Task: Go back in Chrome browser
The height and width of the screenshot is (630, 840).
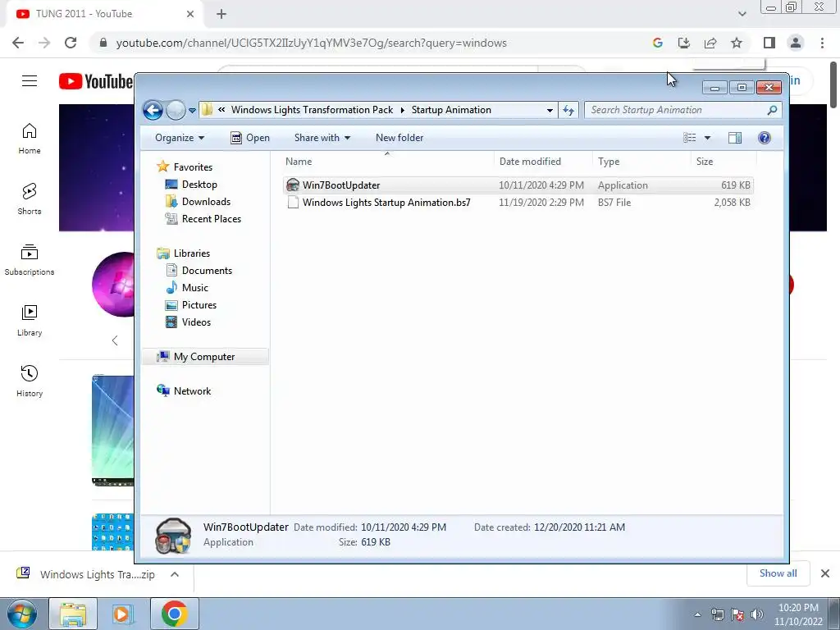Action: click(x=18, y=43)
